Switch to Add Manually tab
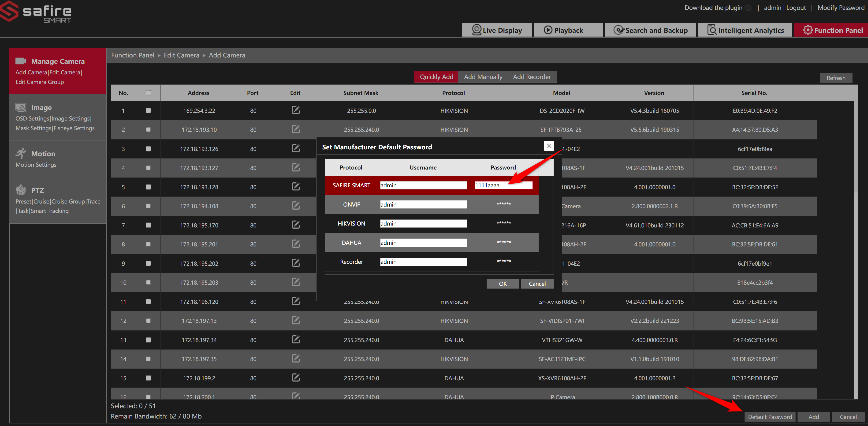This screenshot has width=868, height=426. tap(483, 77)
